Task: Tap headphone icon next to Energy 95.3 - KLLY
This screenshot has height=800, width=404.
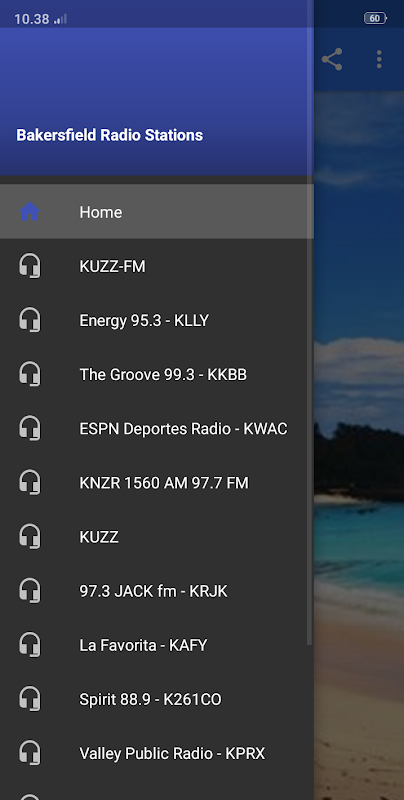Action: click(x=30, y=320)
